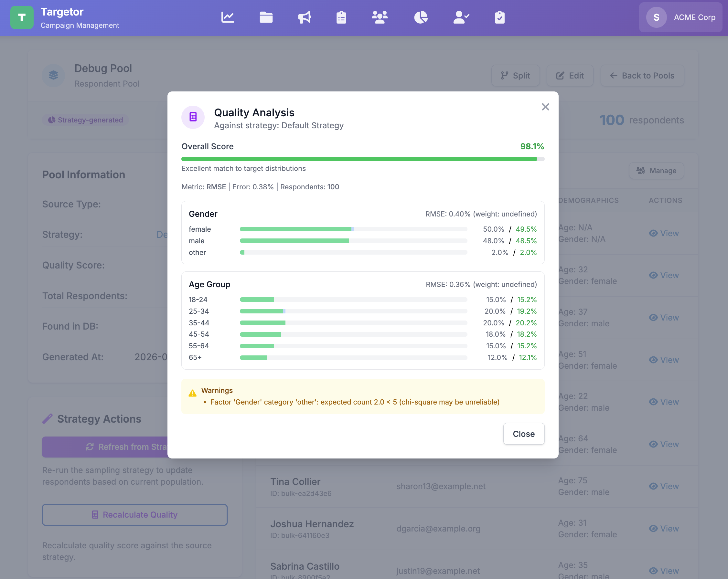View Sabrina Castillo respondent record
Screen dimensions: 728x579
(664, 571)
